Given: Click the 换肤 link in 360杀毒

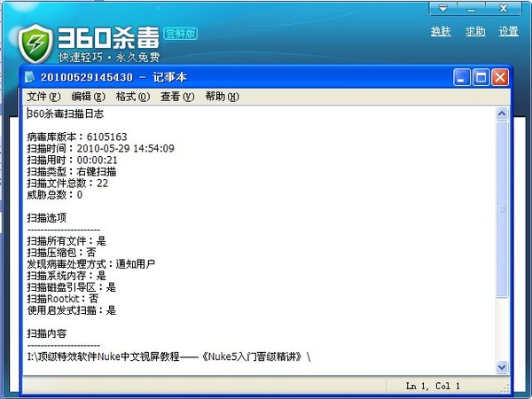Looking at the screenshot, I should click(x=441, y=32).
